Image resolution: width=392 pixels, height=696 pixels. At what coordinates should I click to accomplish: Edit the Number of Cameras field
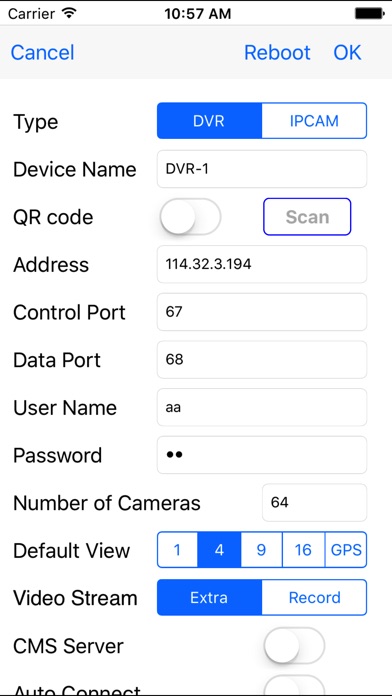315,502
